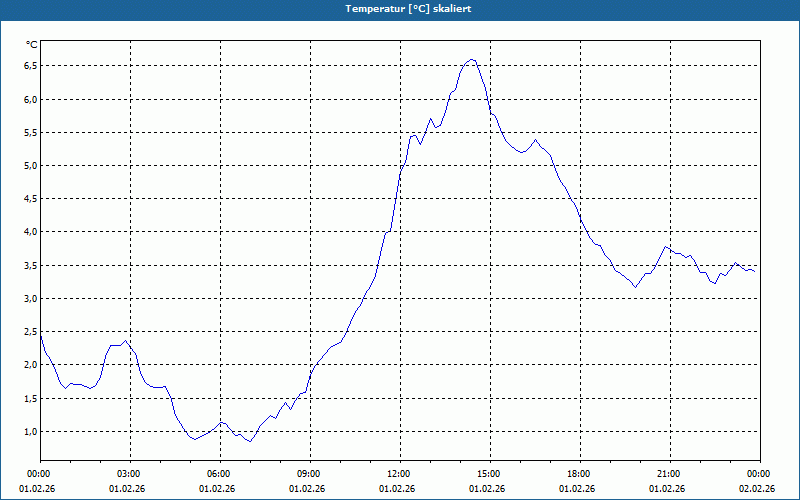Click the 6,5 y-axis label

point(31,66)
